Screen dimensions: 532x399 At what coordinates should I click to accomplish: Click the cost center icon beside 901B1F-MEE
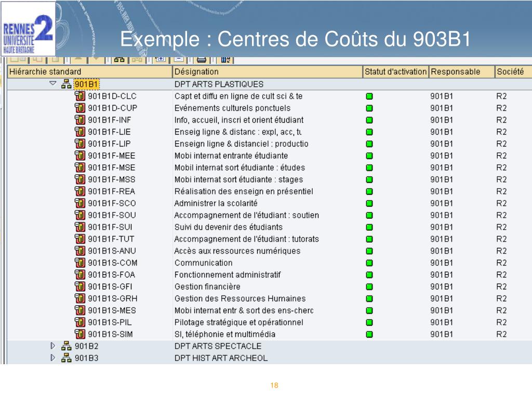79,155
